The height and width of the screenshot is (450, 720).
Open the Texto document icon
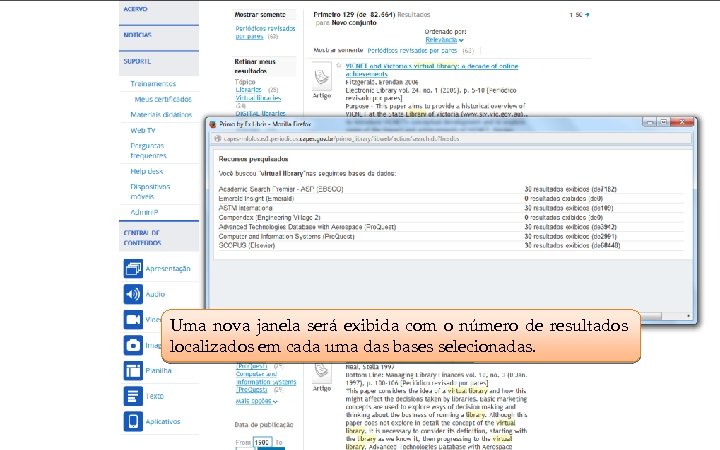point(133,396)
